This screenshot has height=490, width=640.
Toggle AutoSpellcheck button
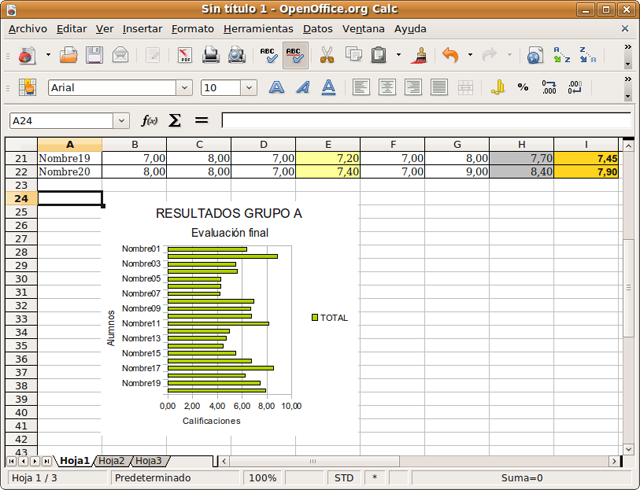tap(294, 55)
